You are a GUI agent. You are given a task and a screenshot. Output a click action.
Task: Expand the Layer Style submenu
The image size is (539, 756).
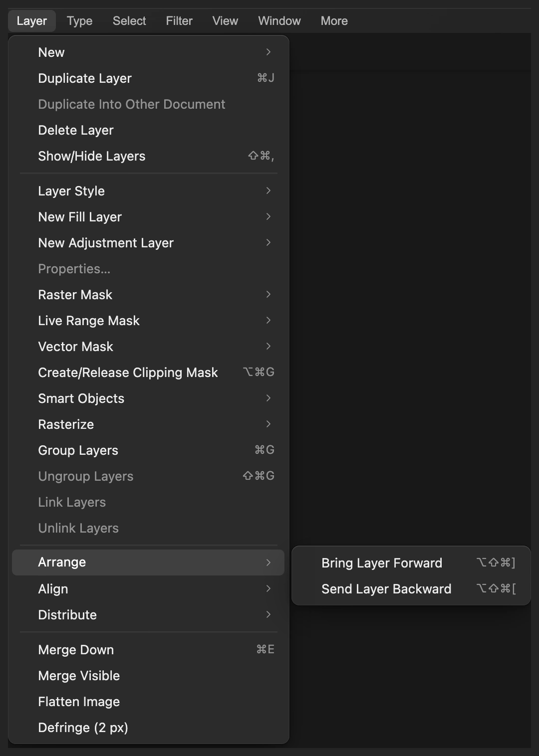click(148, 191)
